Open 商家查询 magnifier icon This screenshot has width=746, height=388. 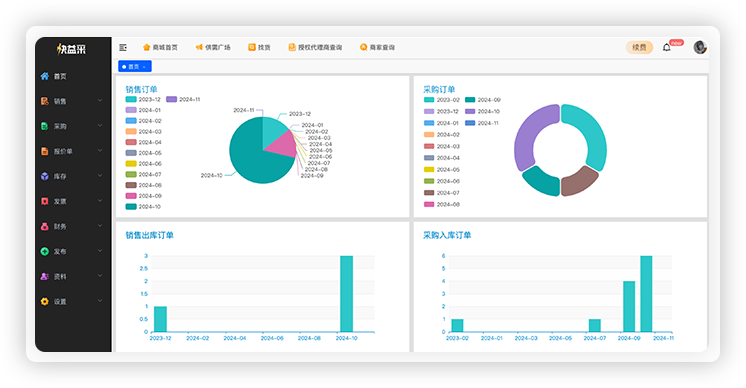click(363, 47)
